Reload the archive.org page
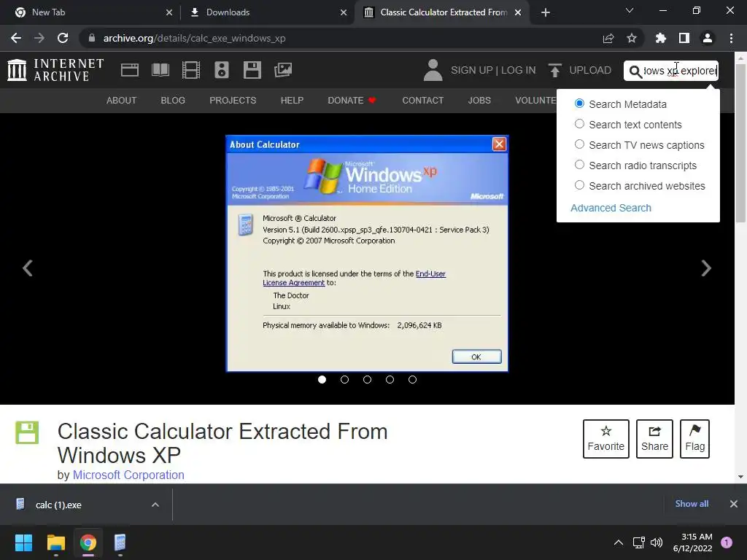Image resolution: width=747 pixels, height=560 pixels. [x=63, y=38]
